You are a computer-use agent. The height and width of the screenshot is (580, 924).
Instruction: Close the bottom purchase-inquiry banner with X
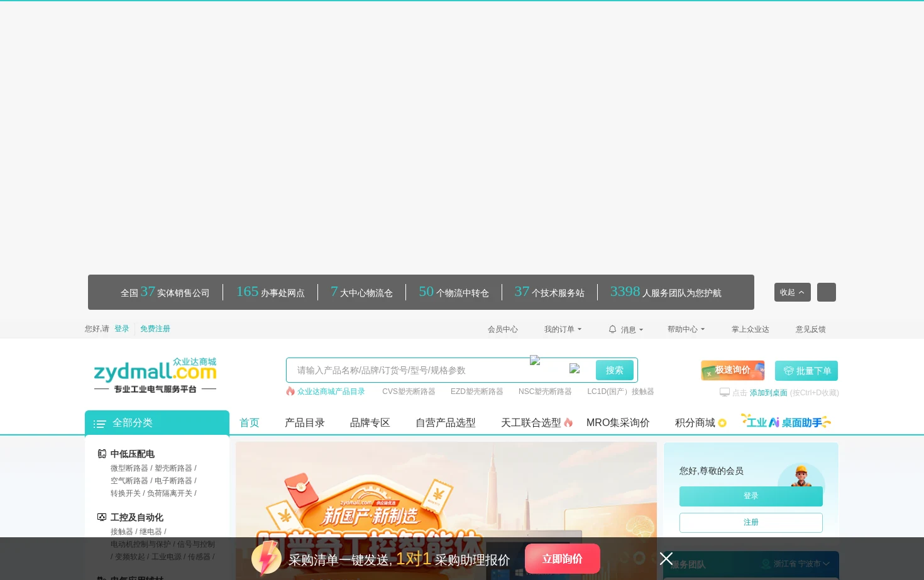(666, 559)
